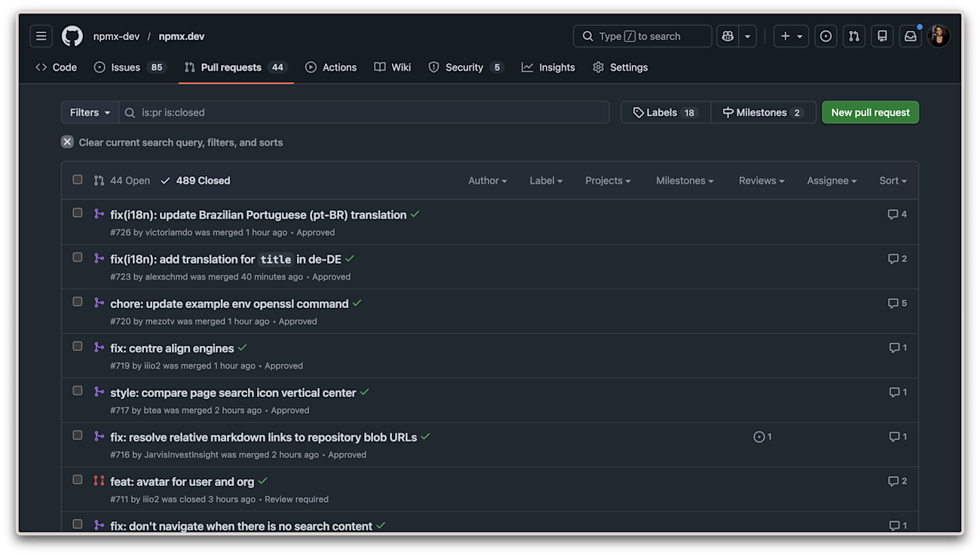Expand the Assignee filter dropdown
The image size is (980, 556).
tap(832, 181)
